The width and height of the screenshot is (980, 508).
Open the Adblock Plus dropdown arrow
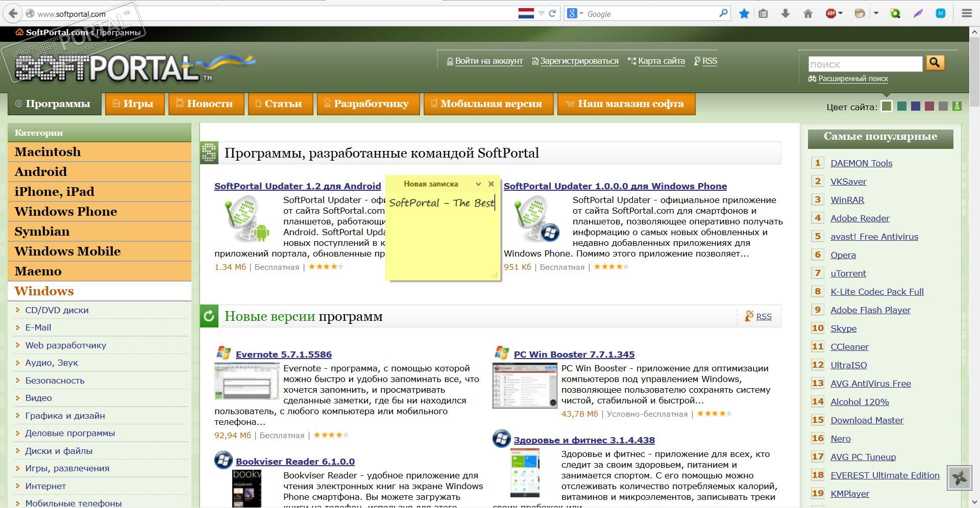coord(840,14)
